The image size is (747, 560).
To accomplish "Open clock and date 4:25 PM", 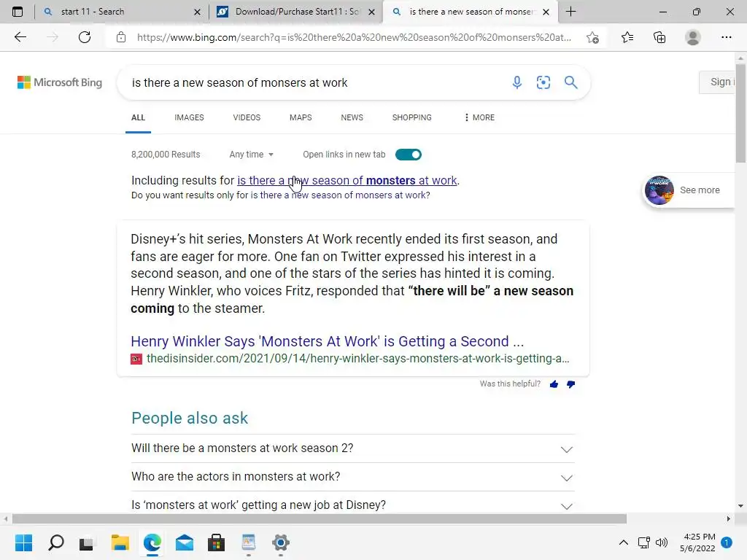I will (x=697, y=542).
